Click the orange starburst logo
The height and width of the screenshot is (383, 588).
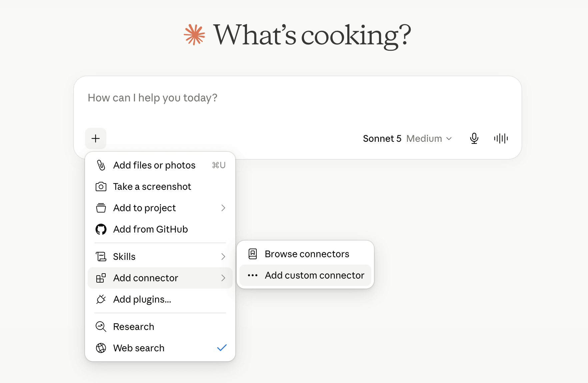tap(194, 34)
